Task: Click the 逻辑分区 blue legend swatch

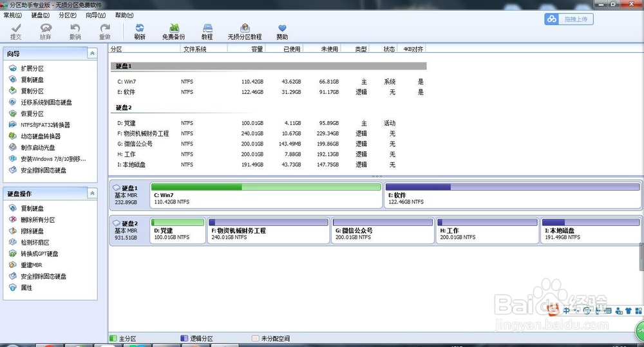Action: [x=184, y=338]
